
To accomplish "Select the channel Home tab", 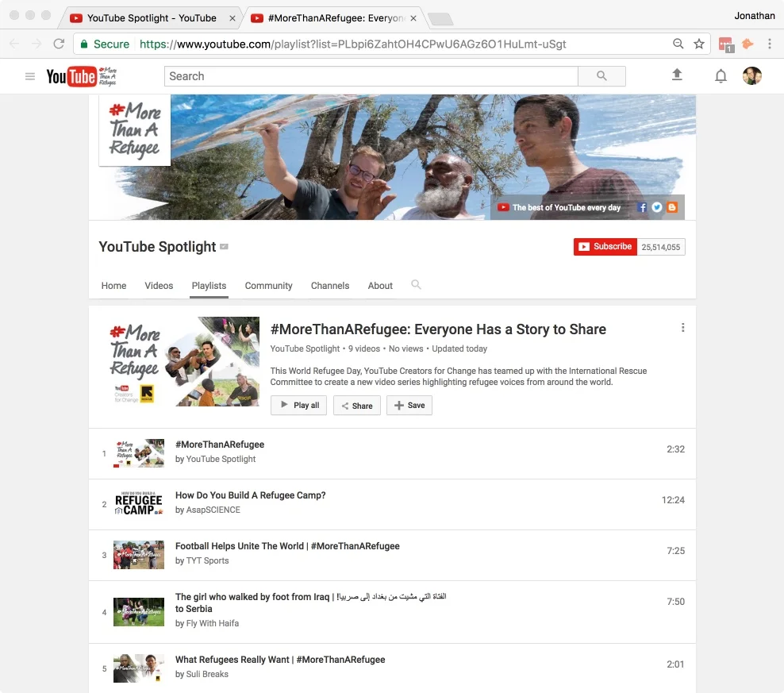I will click(x=114, y=286).
